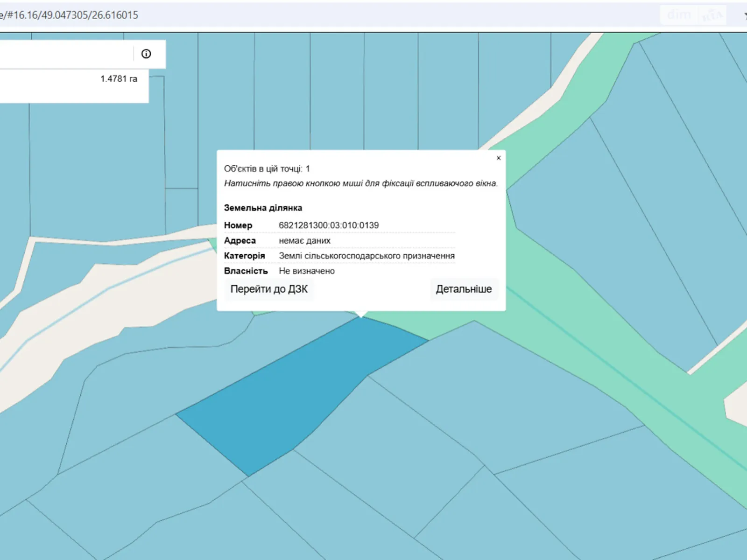Click the browser address bar URL
The image size is (747, 560).
[x=70, y=15]
